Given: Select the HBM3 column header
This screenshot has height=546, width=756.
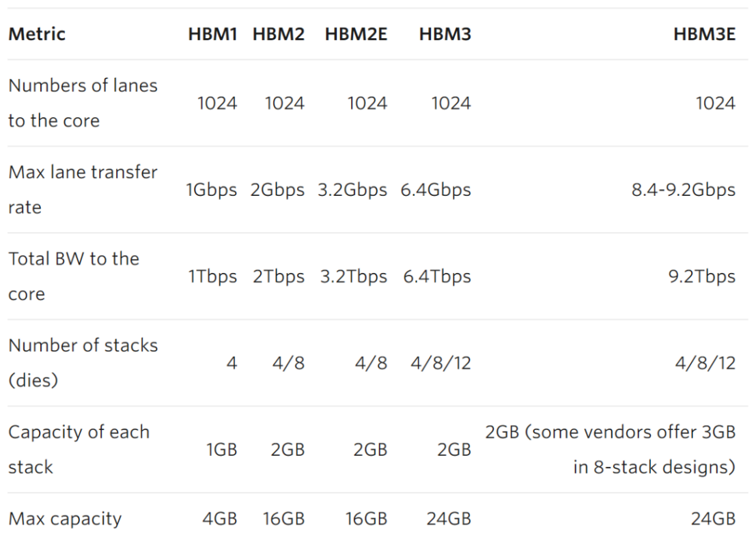Looking at the screenshot, I should coord(445,34).
